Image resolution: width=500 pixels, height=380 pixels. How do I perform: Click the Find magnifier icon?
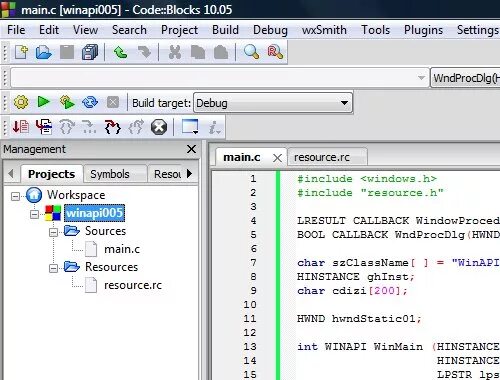tap(251, 52)
